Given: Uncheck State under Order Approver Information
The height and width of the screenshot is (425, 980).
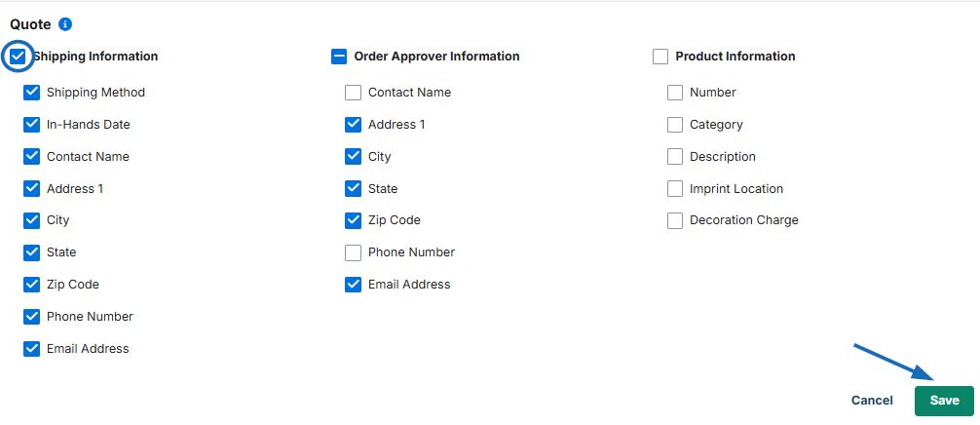Looking at the screenshot, I should tap(353, 189).
